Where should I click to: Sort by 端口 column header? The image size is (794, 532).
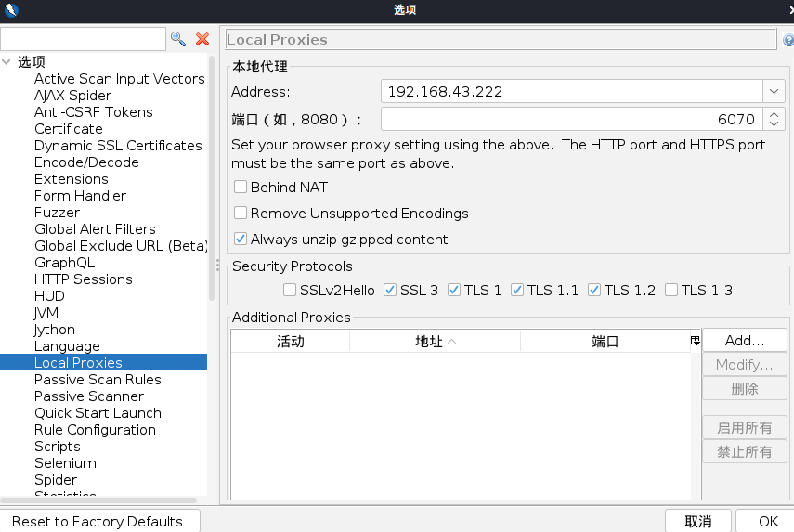click(x=605, y=341)
